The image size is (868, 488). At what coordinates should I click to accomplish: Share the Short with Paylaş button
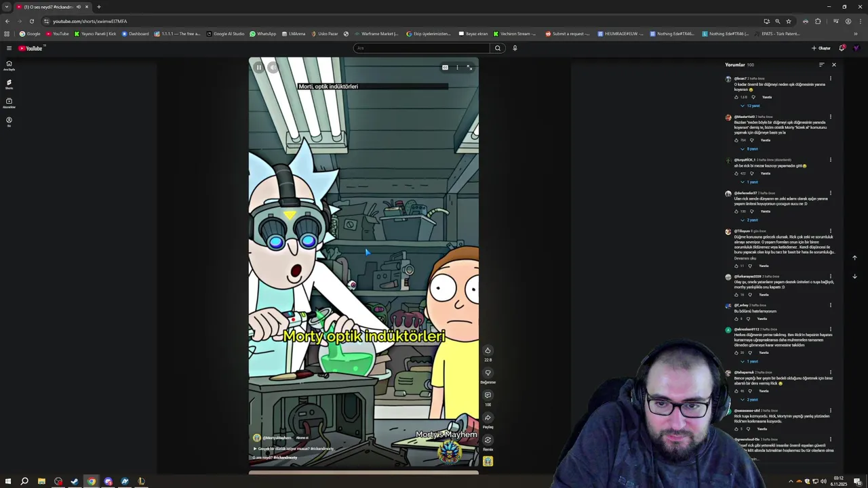point(488,418)
